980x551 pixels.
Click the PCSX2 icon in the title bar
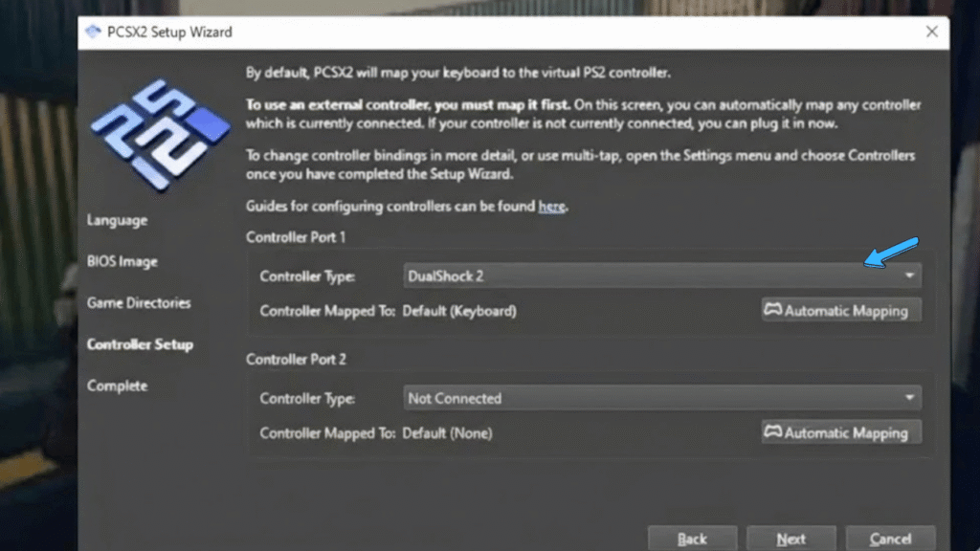click(x=93, y=32)
